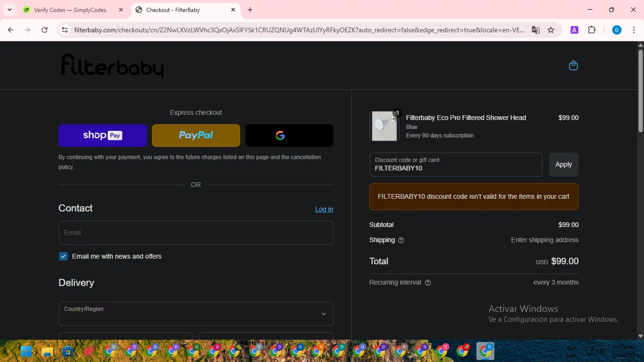
Task: Go forward in browser history
Action: [27, 30]
